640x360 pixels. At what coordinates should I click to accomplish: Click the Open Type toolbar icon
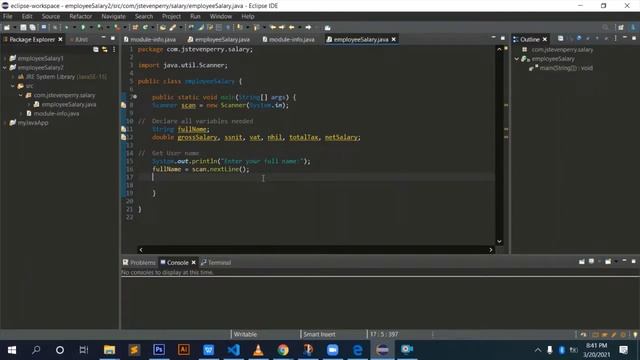pyautogui.click(x=163, y=27)
